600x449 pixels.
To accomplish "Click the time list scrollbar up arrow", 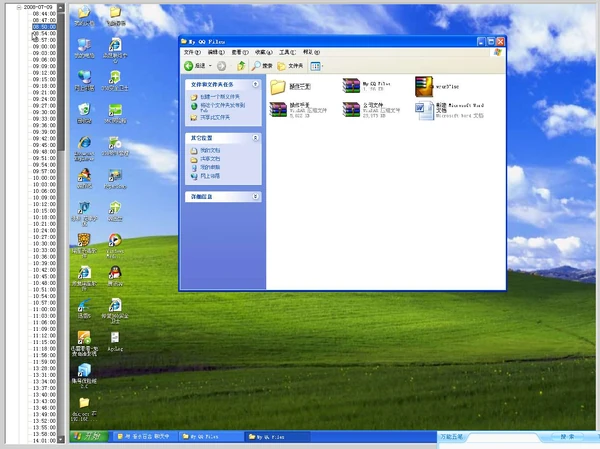I will [x=61, y=7].
